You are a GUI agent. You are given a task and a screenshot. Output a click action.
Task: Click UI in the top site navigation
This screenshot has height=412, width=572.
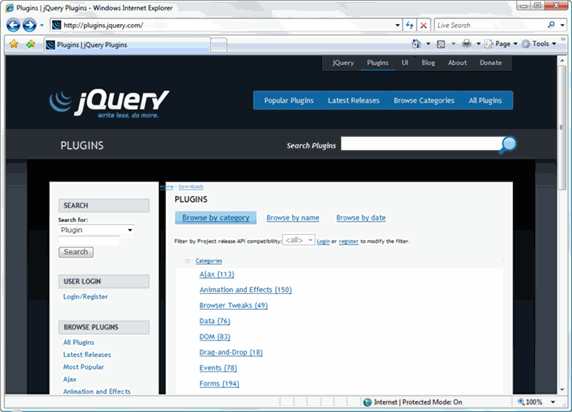pyautogui.click(x=405, y=63)
